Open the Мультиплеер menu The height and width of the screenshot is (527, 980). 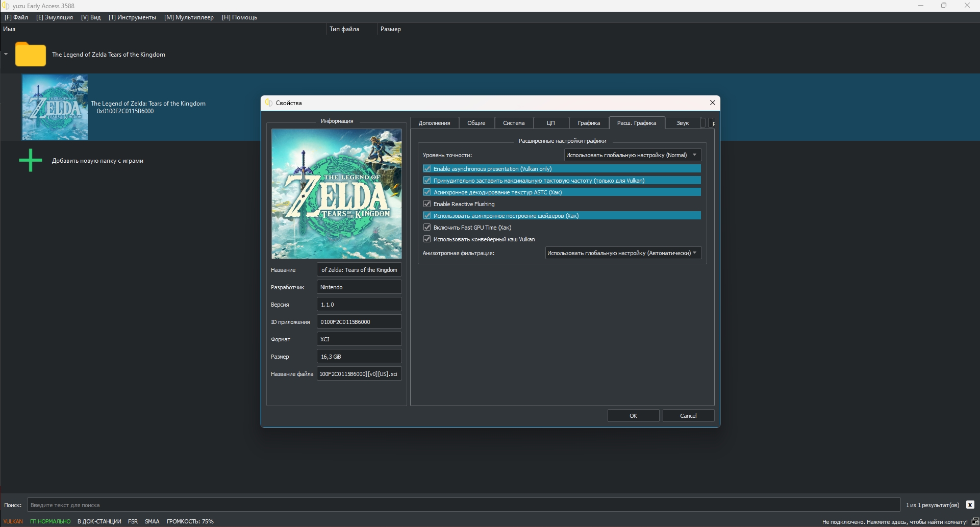[x=189, y=17]
